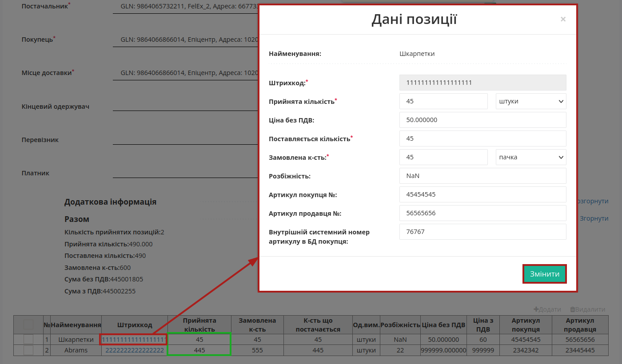Viewport: 622px width, 364px height.
Task: Expand Додаткова інформація via Розгорнути link
Action: tap(593, 201)
